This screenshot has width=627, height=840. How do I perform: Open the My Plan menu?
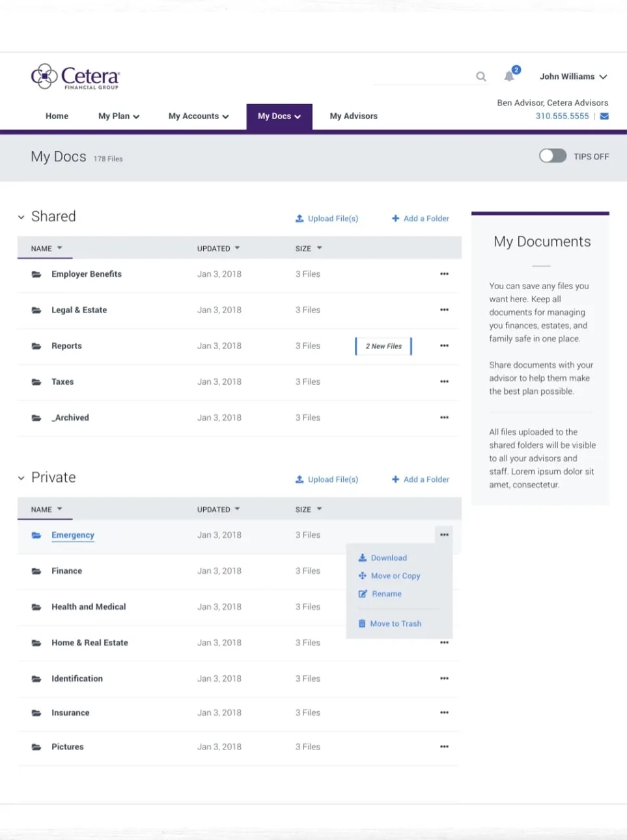point(118,117)
